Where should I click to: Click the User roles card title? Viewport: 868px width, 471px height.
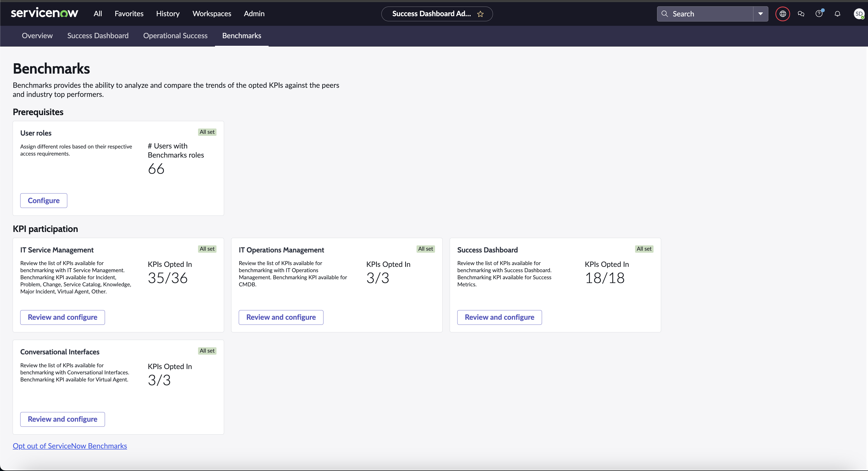36,133
